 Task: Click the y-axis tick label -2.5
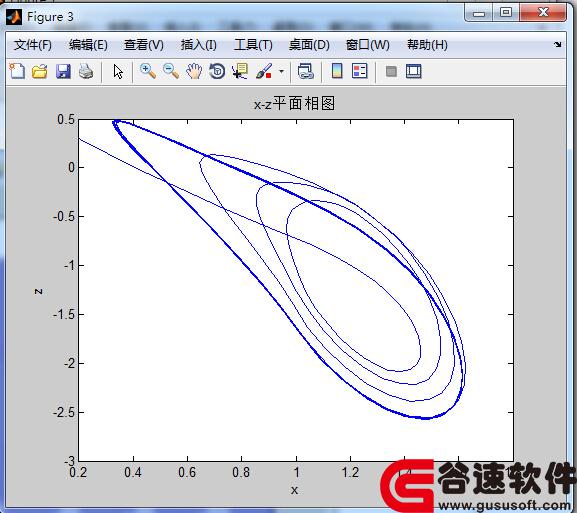pos(64,413)
